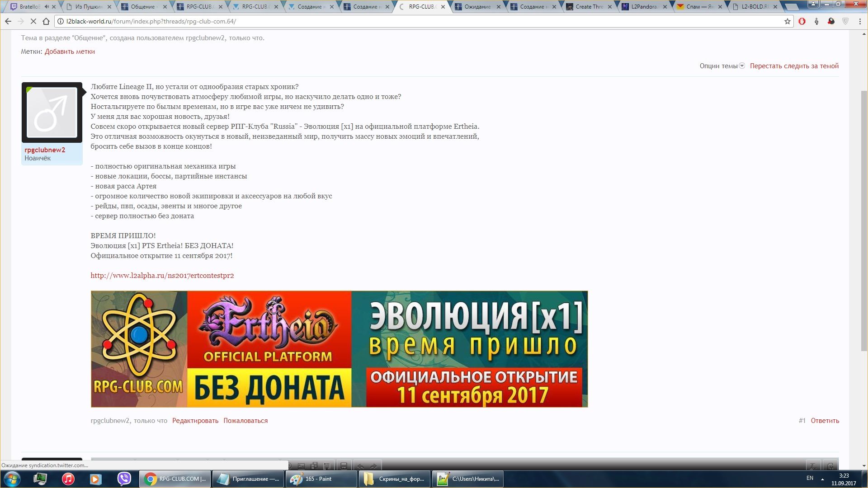Image resolution: width=868 pixels, height=488 pixels.
Task: Bookmark this page with the star icon
Action: pos(787,21)
